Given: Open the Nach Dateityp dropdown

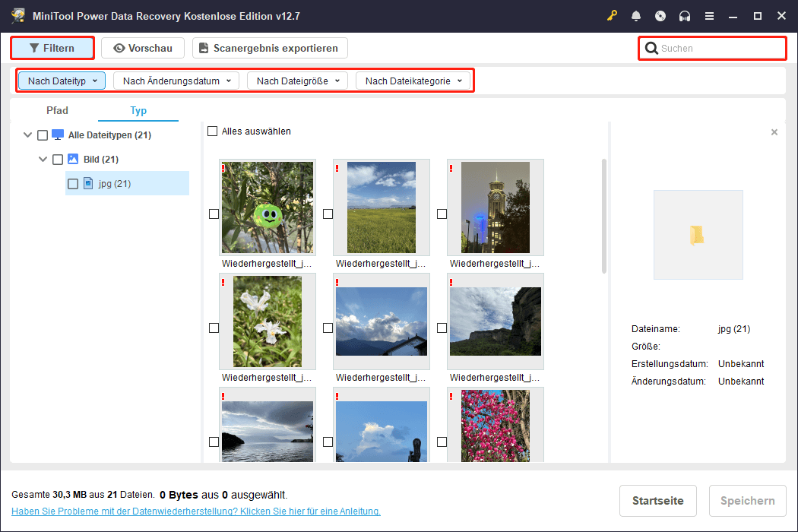Looking at the screenshot, I should (x=62, y=81).
